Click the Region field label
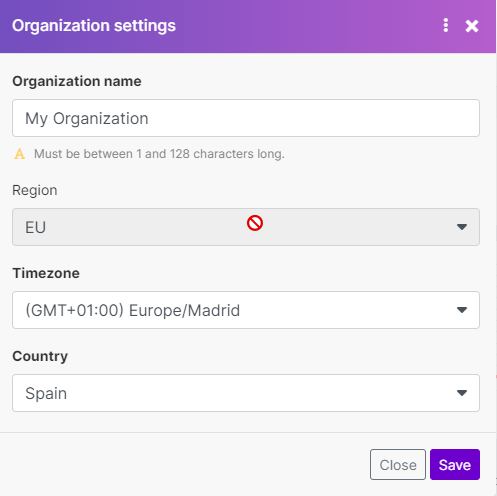The width and height of the screenshot is (497, 496). (35, 191)
